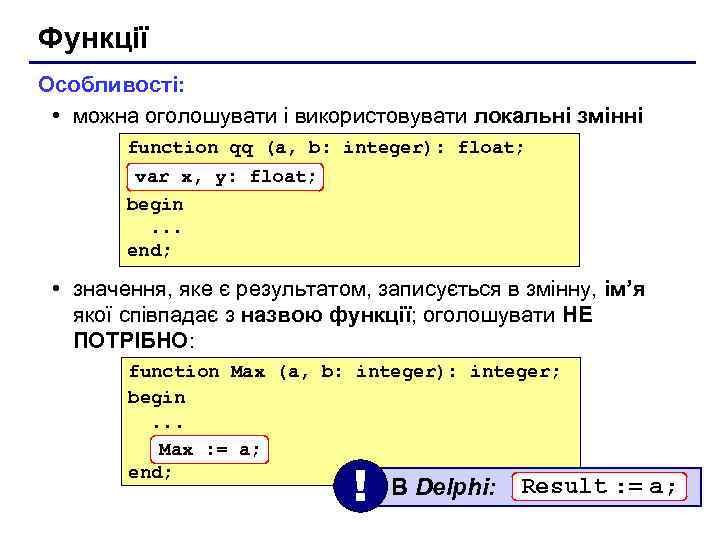This screenshot has height=540, width=720.
Task: Click the bold text "локальні змінні"
Action: [558, 116]
